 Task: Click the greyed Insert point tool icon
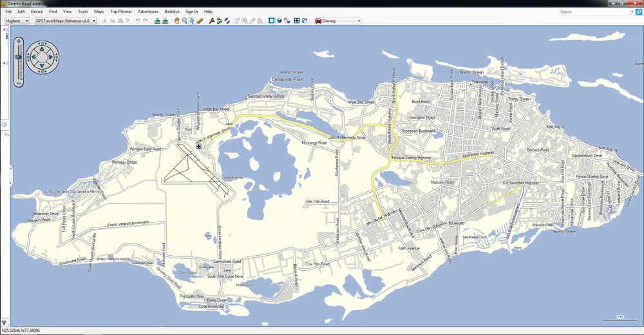(236, 21)
